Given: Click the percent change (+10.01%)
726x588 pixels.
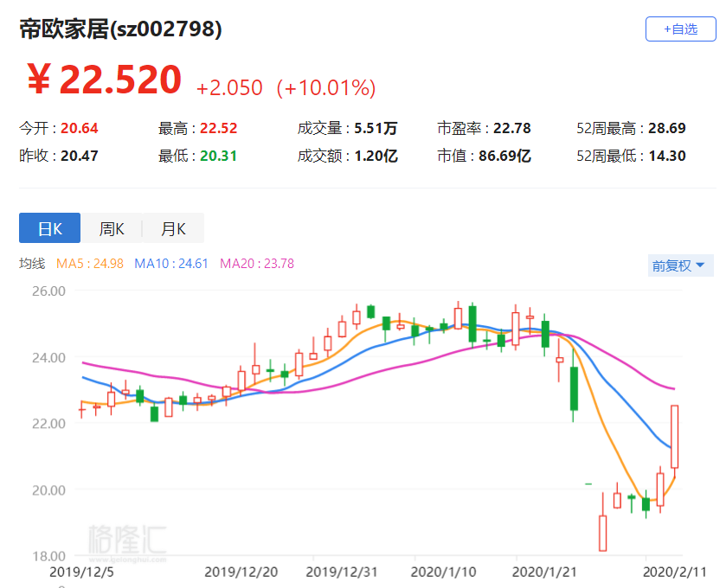Looking at the screenshot, I should click(326, 88).
